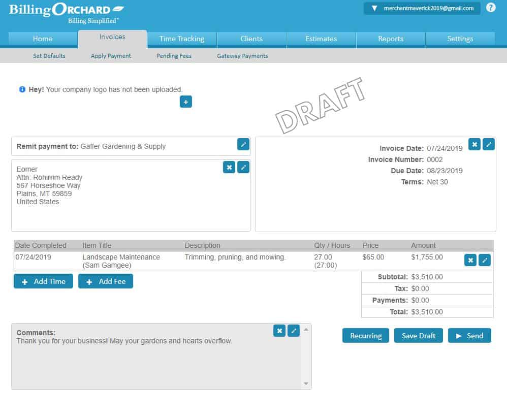
Task: Click the Add Fee button
Action: (x=105, y=281)
